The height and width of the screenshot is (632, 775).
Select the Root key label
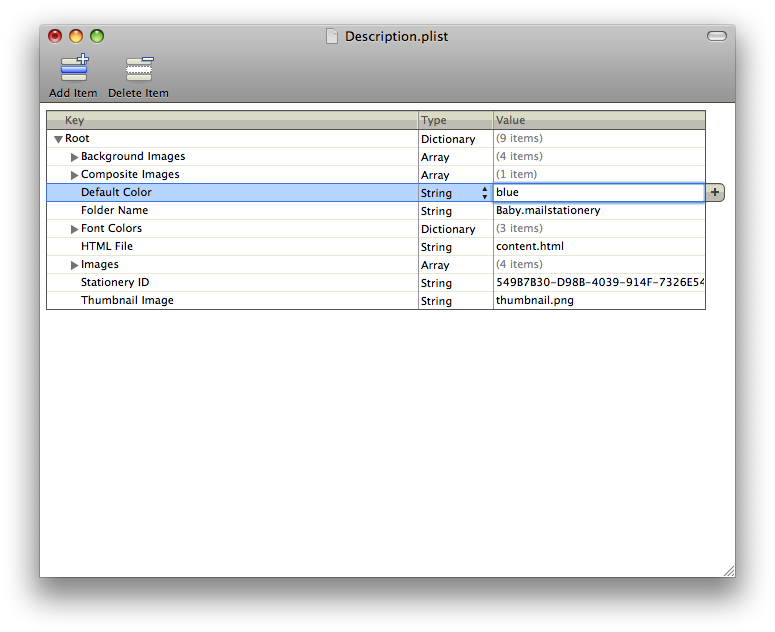(77, 138)
